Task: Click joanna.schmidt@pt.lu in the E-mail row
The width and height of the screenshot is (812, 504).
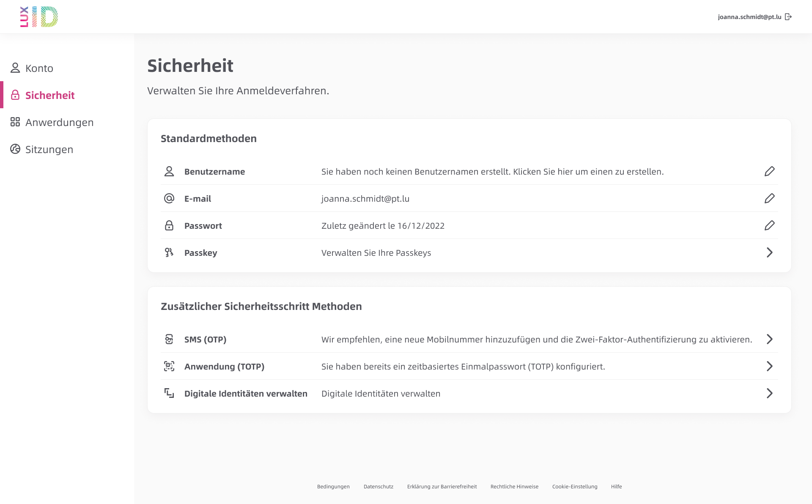Action: 365,199
